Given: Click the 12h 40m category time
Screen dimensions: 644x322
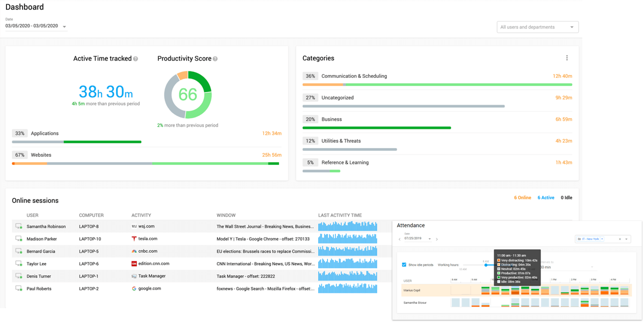Looking at the screenshot, I should click(x=562, y=76).
